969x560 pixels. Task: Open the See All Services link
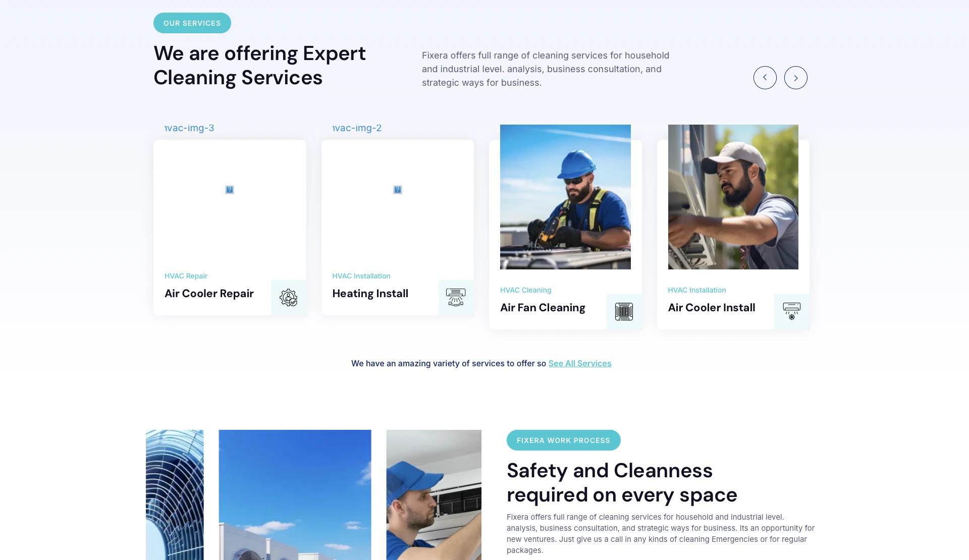click(579, 363)
